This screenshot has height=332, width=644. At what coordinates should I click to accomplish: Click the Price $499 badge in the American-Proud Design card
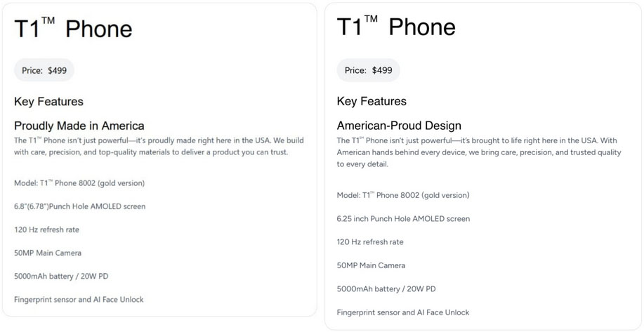pyautogui.click(x=368, y=70)
